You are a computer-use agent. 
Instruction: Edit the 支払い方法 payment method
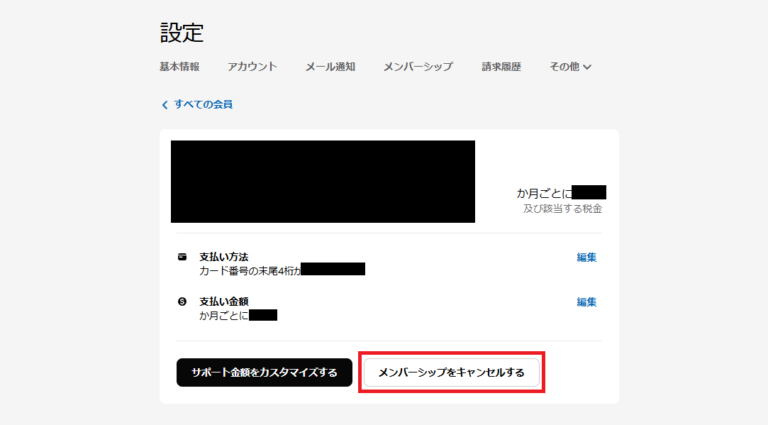(586, 257)
